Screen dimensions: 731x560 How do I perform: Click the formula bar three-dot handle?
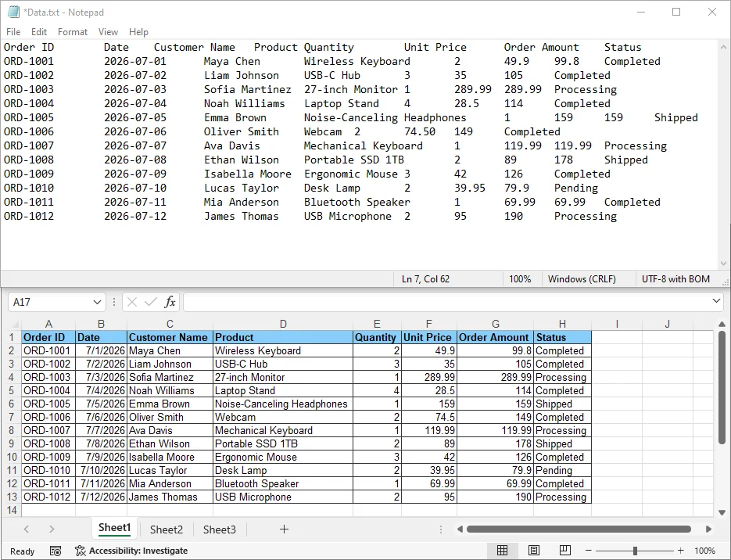pyautogui.click(x=113, y=302)
